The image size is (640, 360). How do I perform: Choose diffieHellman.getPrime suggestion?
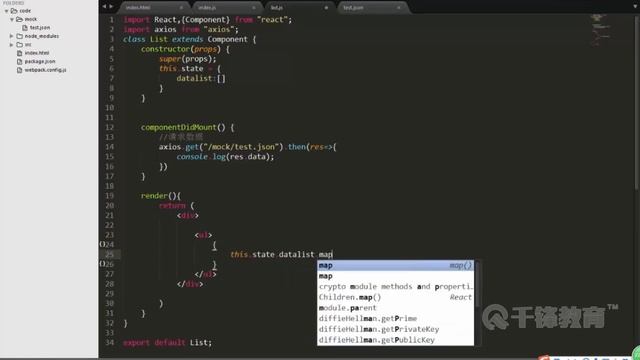(395, 319)
